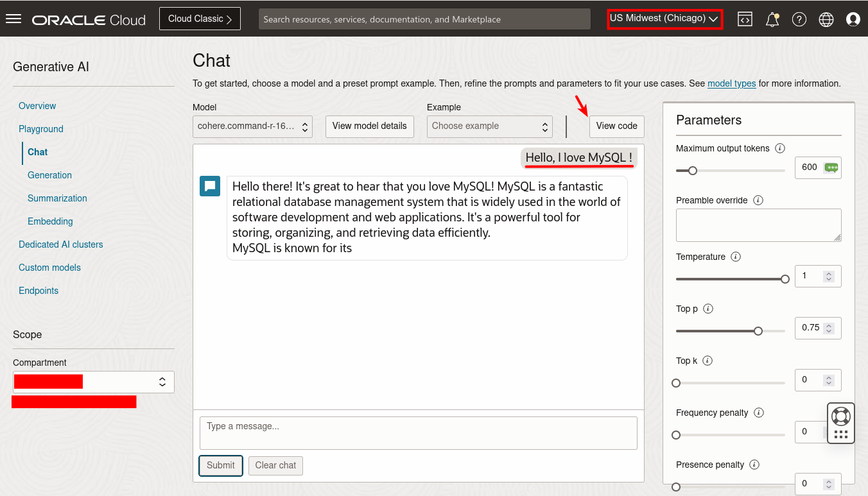
Task: Select Generation in the Playground menu
Action: [x=49, y=175]
